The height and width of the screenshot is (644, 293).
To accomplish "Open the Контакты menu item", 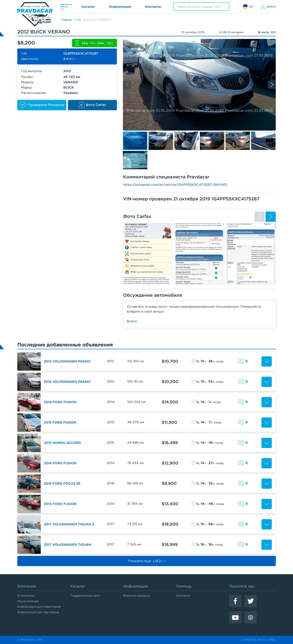I will tap(153, 7).
